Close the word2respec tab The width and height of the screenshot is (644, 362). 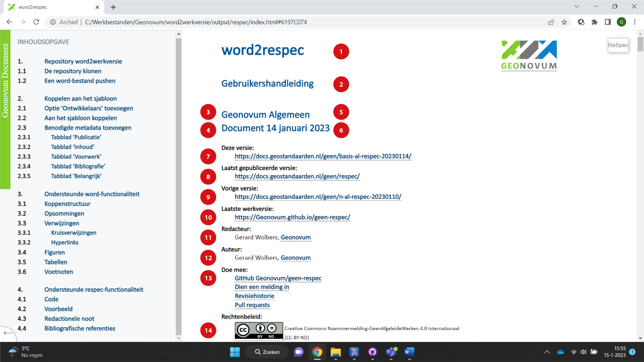97,7
